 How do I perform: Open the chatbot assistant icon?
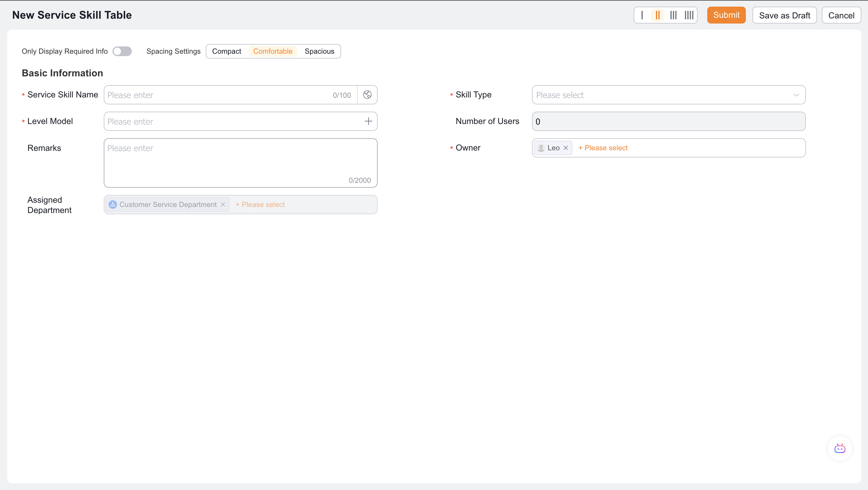coord(840,448)
